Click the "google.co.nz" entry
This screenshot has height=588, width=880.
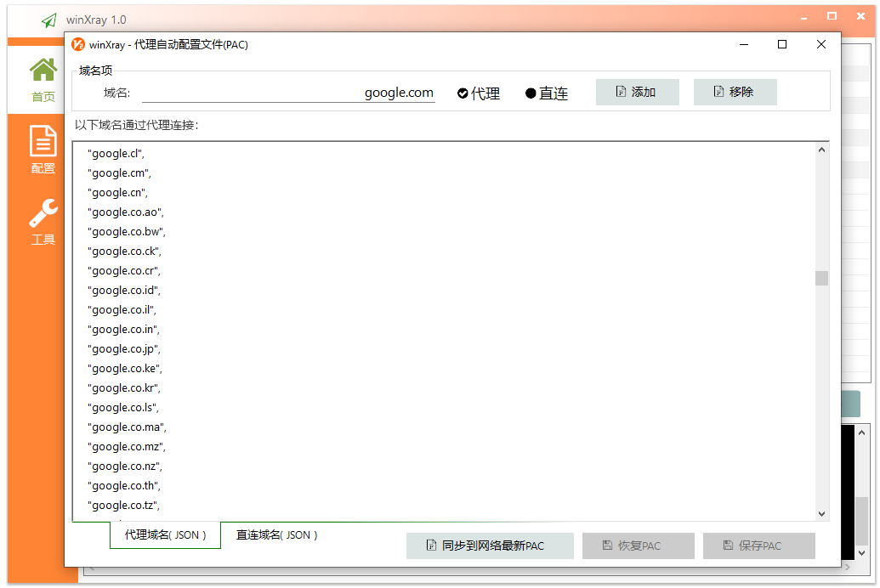pos(125,466)
